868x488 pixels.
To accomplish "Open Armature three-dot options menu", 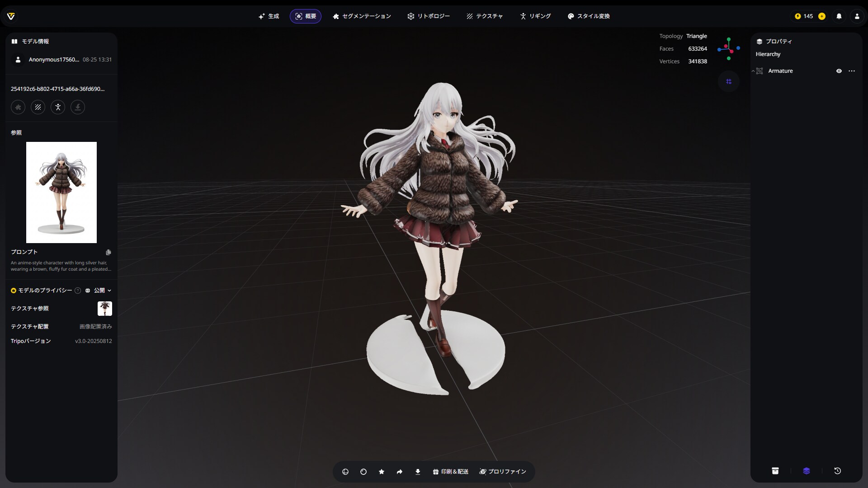I will tap(852, 71).
